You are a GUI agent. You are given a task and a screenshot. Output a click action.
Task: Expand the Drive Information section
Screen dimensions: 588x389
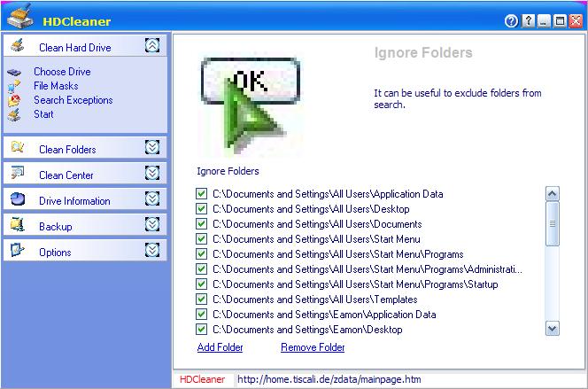coord(152,198)
